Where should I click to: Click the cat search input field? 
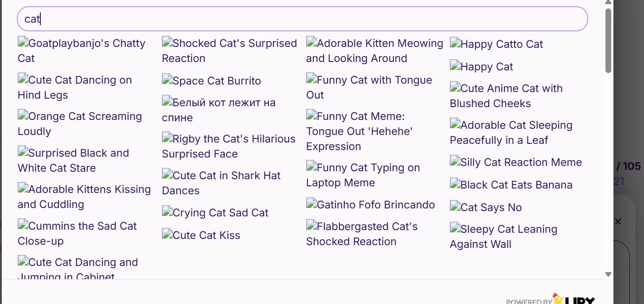coord(302,19)
